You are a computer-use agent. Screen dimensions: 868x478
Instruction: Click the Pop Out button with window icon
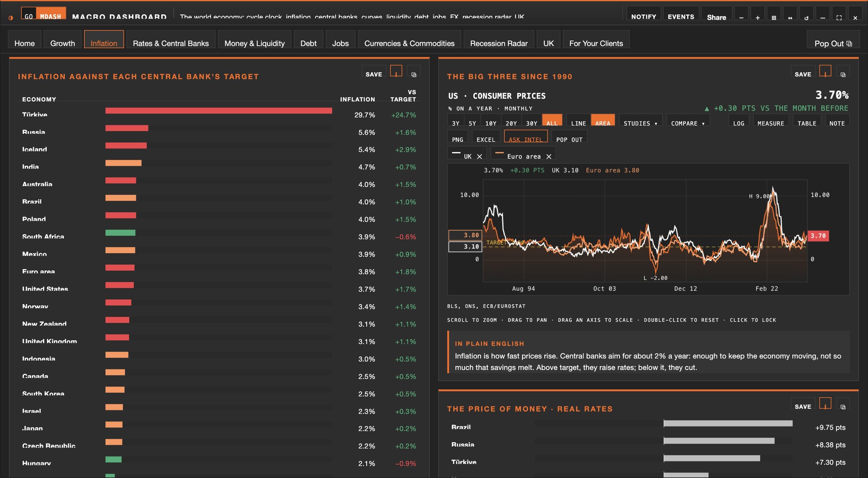coord(833,40)
